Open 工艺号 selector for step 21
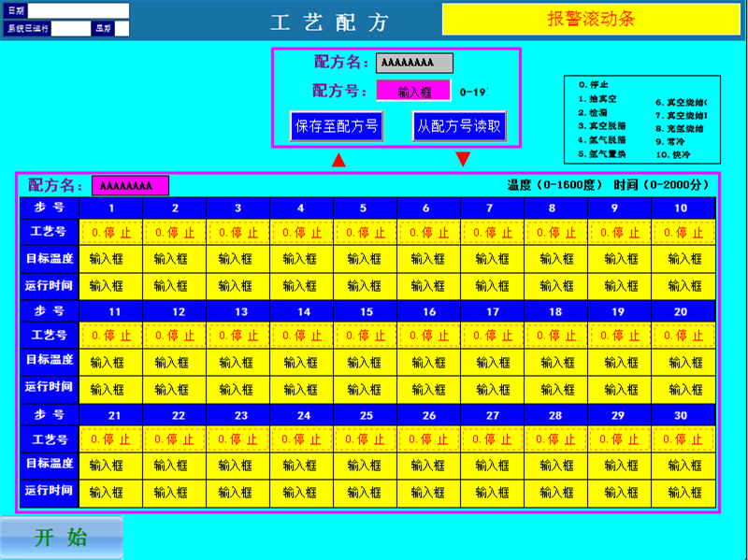This screenshot has height=560, width=748. (111, 438)
